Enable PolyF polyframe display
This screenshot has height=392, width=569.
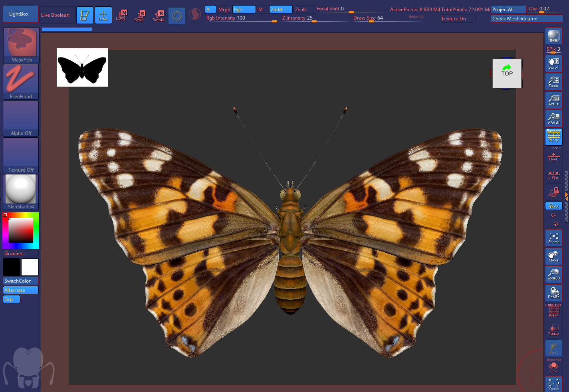pyautogui.click(x=553, y=311)
